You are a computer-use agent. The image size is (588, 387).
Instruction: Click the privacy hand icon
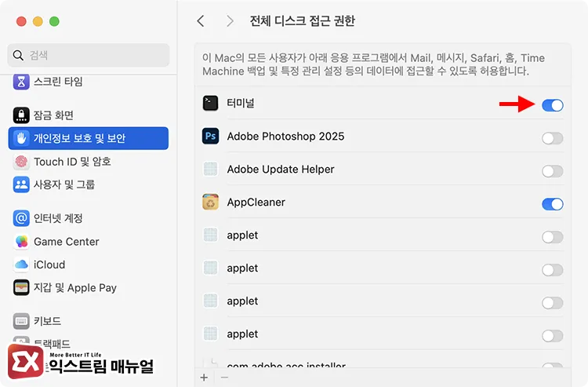(21, 138)
